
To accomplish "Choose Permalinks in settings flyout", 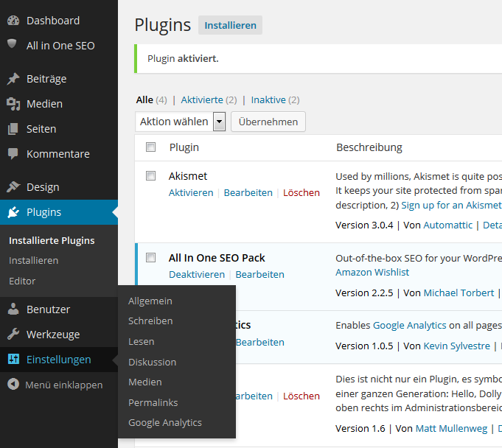I will coord(153,402).
